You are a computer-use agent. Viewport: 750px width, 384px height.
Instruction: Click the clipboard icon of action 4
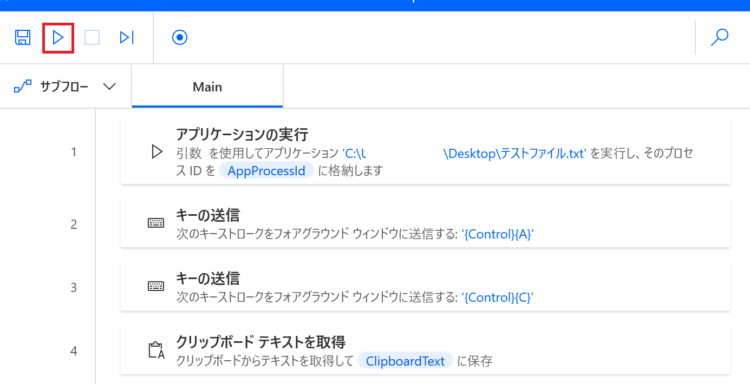point(156,351)
